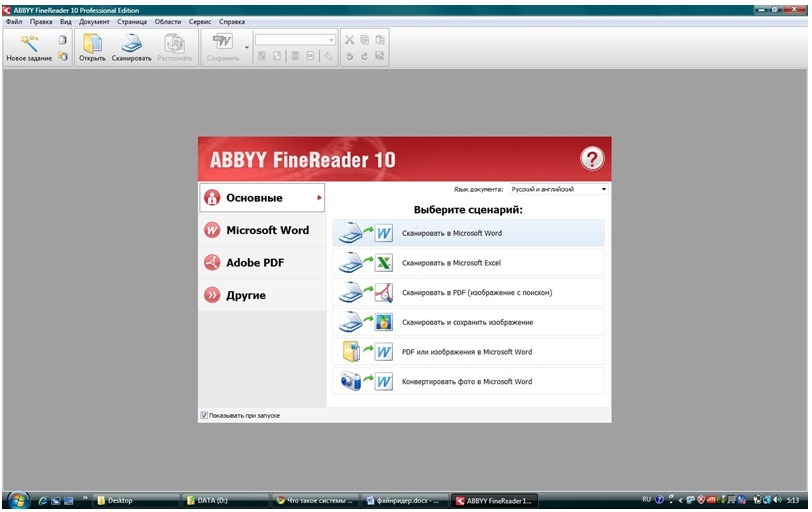This screenshot has width=812, height=512.
Task: Open the Сервис menu
Action: [200, 22]
